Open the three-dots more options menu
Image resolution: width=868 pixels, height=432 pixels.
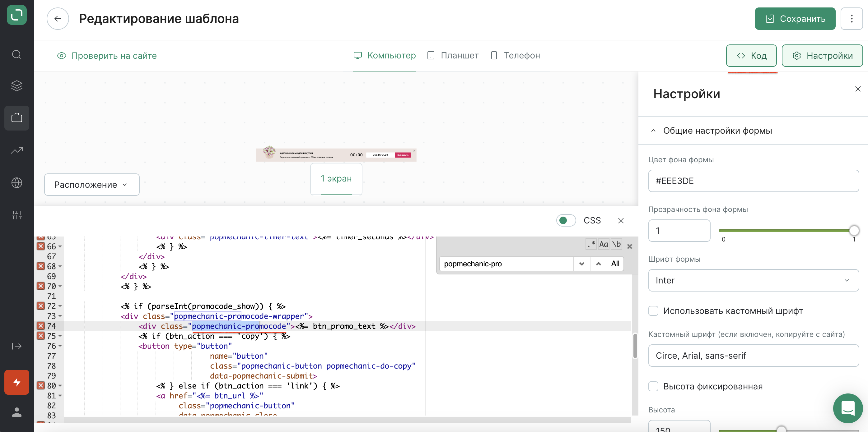pyautogui.click(x=851, y=19)
